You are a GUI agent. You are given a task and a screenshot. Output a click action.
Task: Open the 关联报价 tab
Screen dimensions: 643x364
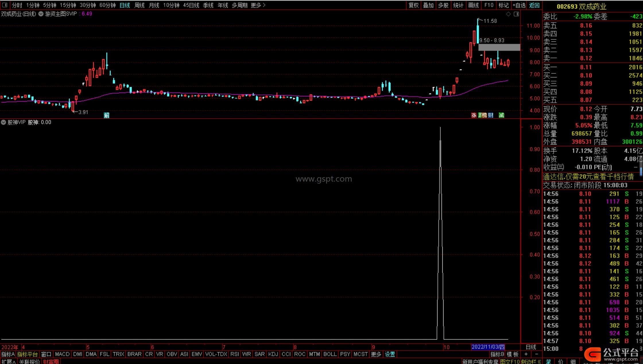point(29,361)
